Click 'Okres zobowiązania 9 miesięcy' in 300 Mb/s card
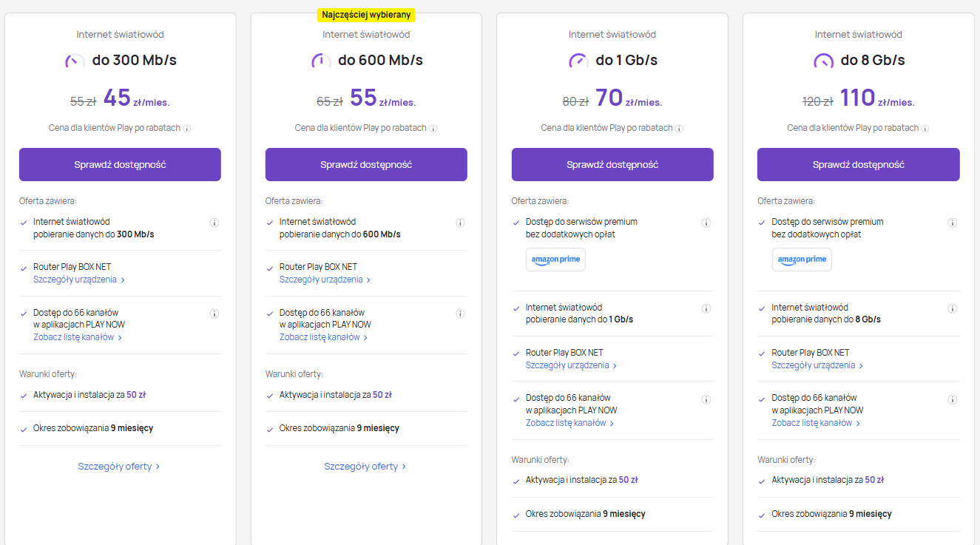 [93, 428]
